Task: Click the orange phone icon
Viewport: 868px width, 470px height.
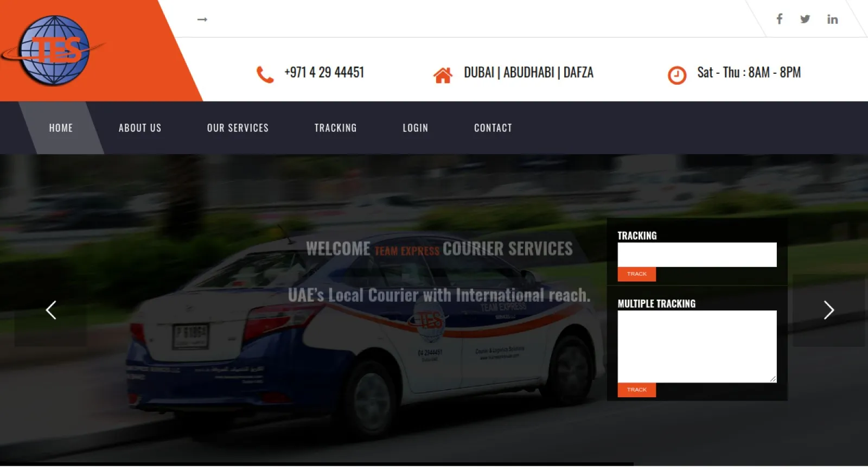Action: click(x=265, y=74)
